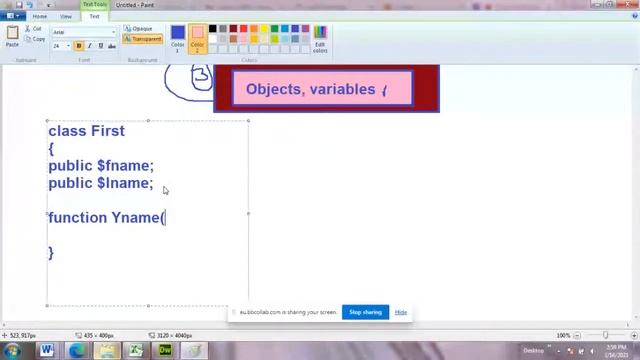Click the taskbar clock
Image resolution: width=640 pixels, height=360 pixels.
[616, 351]
